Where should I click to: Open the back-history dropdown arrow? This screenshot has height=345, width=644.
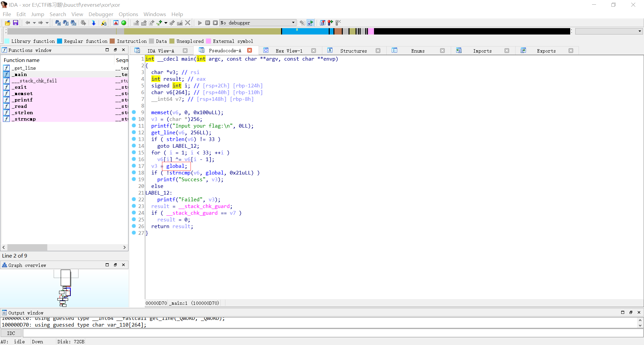[34, 23]
